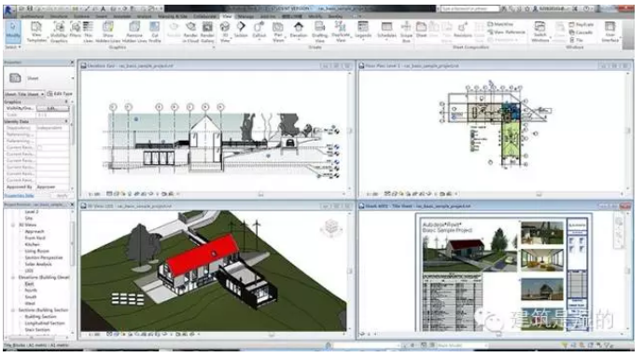Select the Kitchen 3D view
Viewport: 644px width, 357px height.
(x=33, y=244)
